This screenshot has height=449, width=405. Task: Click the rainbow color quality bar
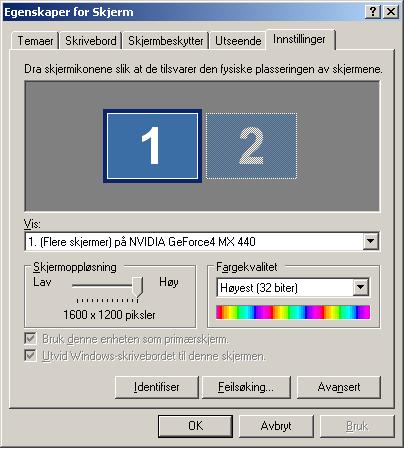coord(293,312)
